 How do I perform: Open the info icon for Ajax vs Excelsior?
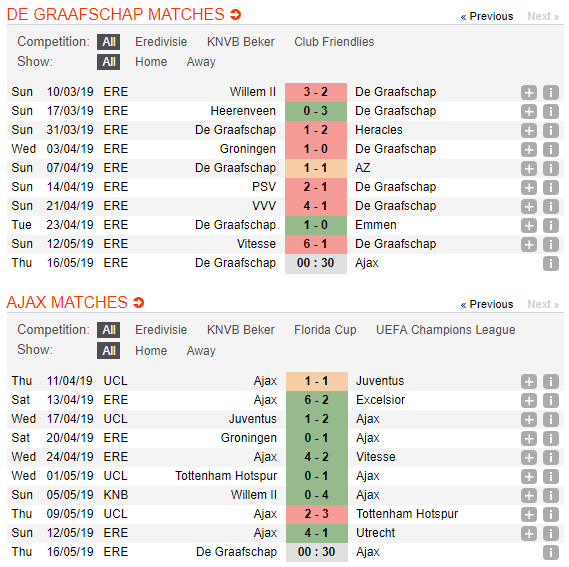550,400
